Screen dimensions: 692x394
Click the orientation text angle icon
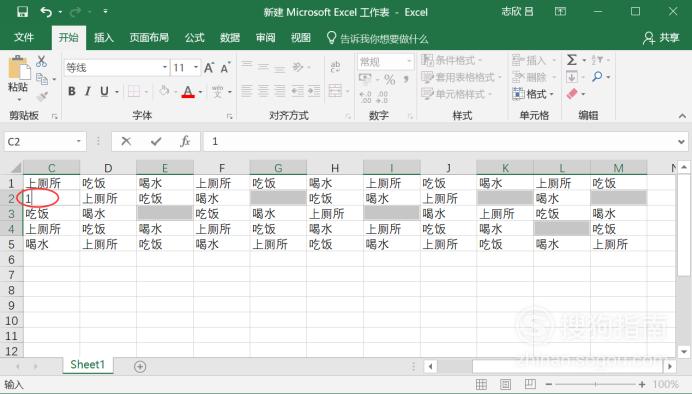(298, 67)
